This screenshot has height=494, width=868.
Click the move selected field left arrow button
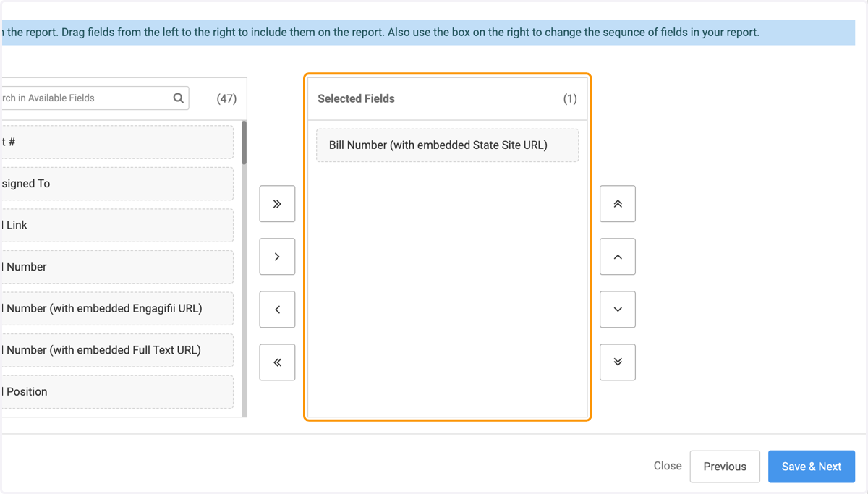click(x=277, y=310)
